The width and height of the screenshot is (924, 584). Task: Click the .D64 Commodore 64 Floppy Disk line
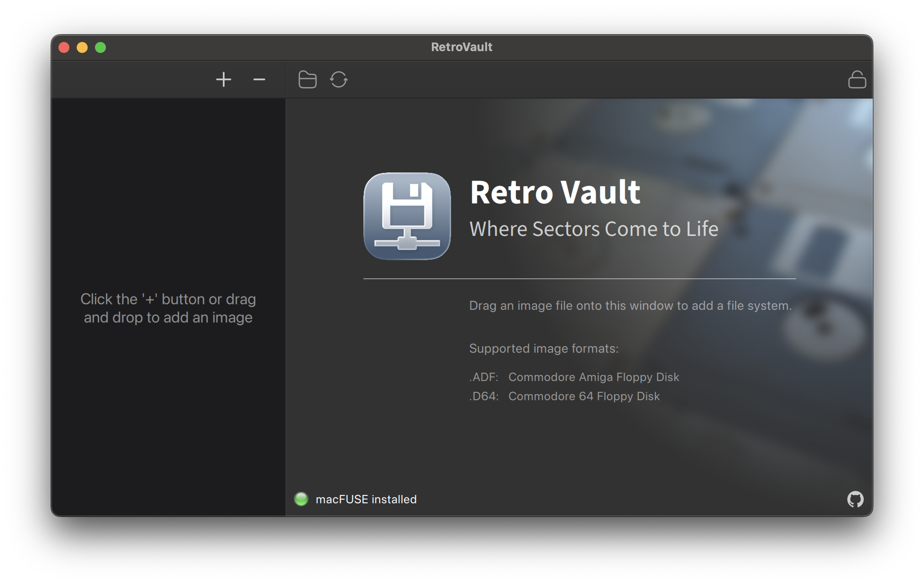564,396
